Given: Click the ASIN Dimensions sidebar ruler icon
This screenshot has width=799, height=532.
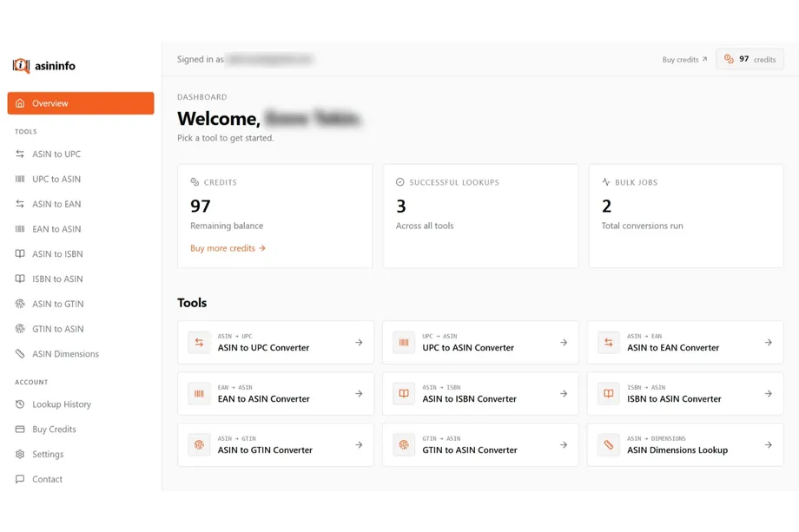Looking at the screenshot, I should [x=20, y=353].
